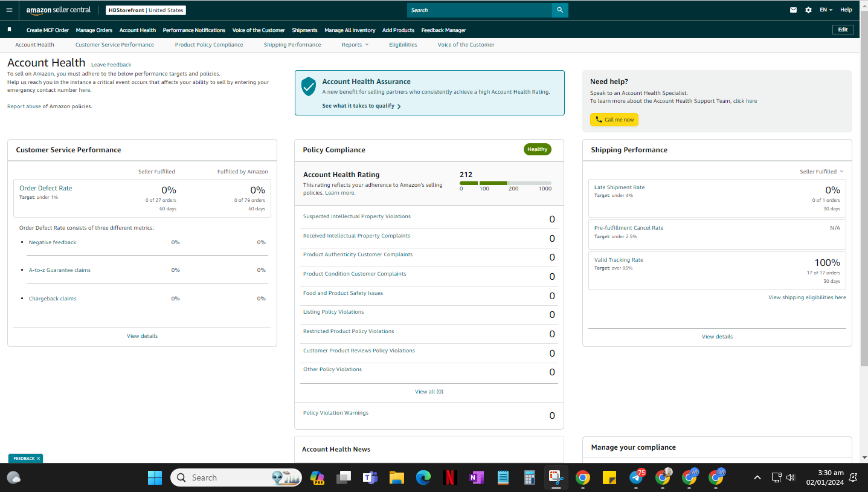Open Add Products in top navigation
Screen dimensions: 868x492
pos(398,30)
